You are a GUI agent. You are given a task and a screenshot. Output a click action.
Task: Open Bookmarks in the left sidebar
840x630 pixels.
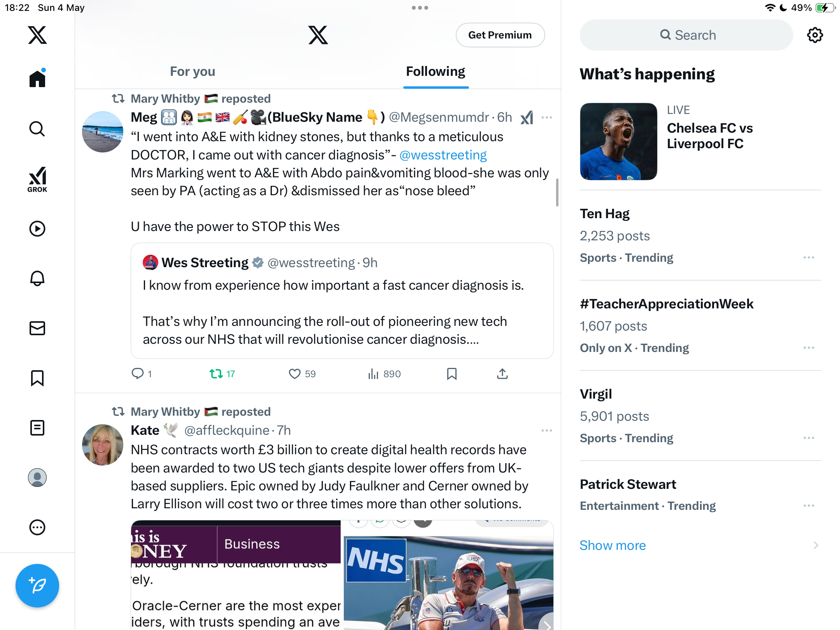[x=37, y=378]
